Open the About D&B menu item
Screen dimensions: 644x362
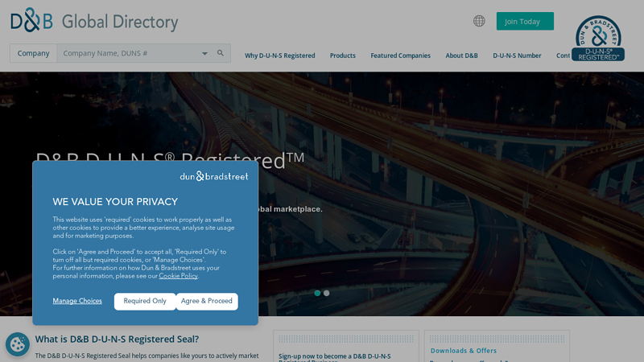pyautogui.click(x=461, y=56)
